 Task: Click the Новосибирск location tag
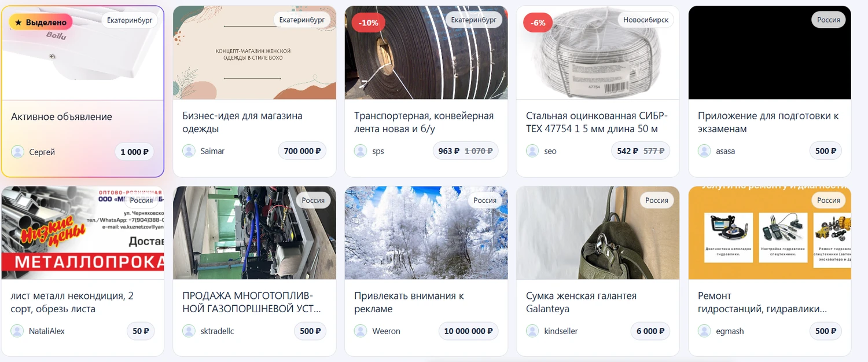pyautogui.click(x=646, y=20)
